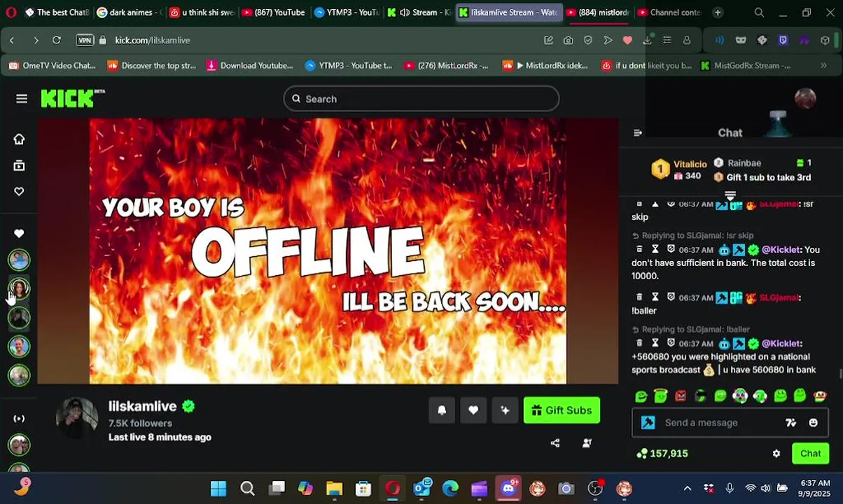Open 157,915 channel points balance
This screenshot has height=504, width=843.
[662, 454]
